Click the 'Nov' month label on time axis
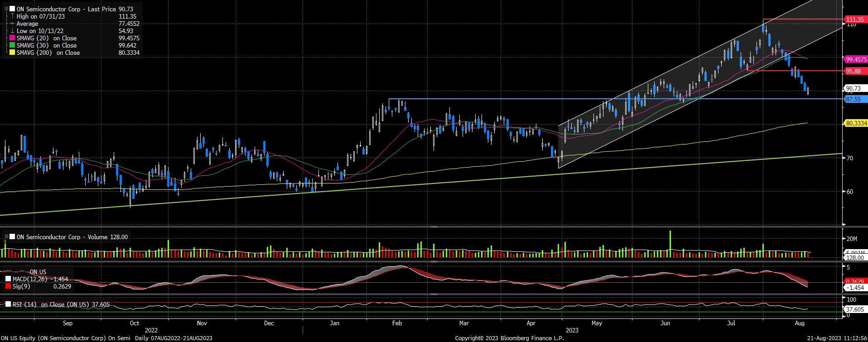Image resolution: width=868 pixels, height=342 pixels. [x=202, y=323]
